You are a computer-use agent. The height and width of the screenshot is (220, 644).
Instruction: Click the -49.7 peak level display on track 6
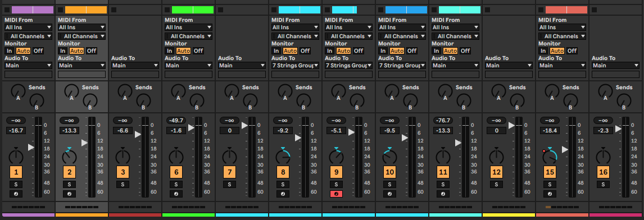(176, 120)
